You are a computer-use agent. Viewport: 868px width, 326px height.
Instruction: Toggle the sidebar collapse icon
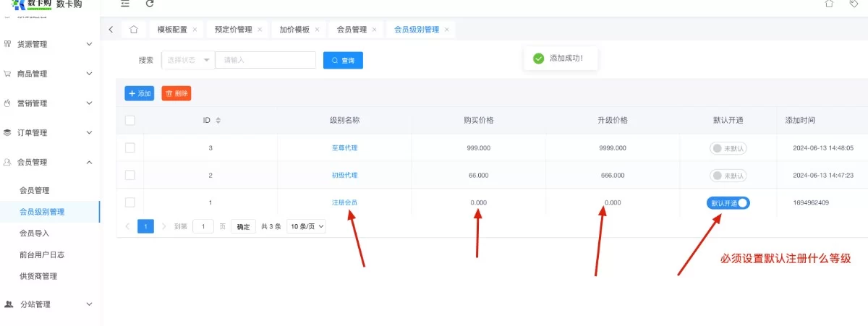125,4
